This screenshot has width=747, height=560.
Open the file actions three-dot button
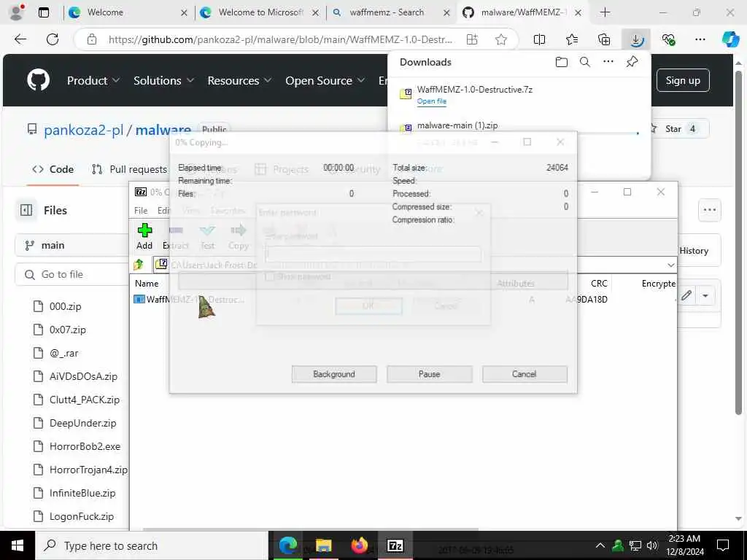[709, 210]
